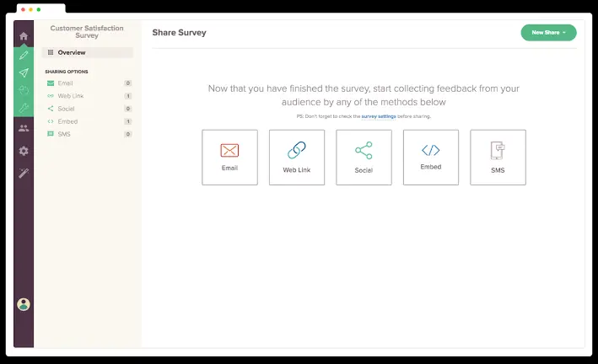Open the New Share dropdown button
The image size is (598, 364).
tap(548, 32)
